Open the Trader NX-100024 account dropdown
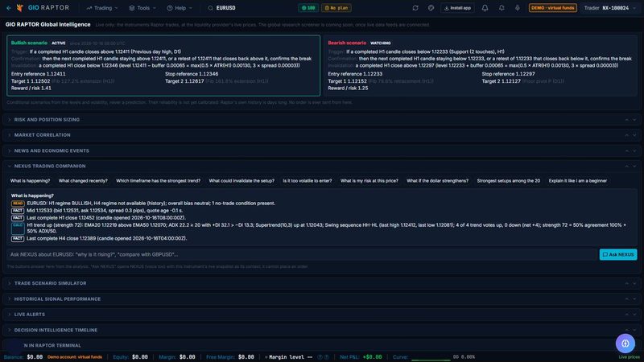 click(609, 8)
